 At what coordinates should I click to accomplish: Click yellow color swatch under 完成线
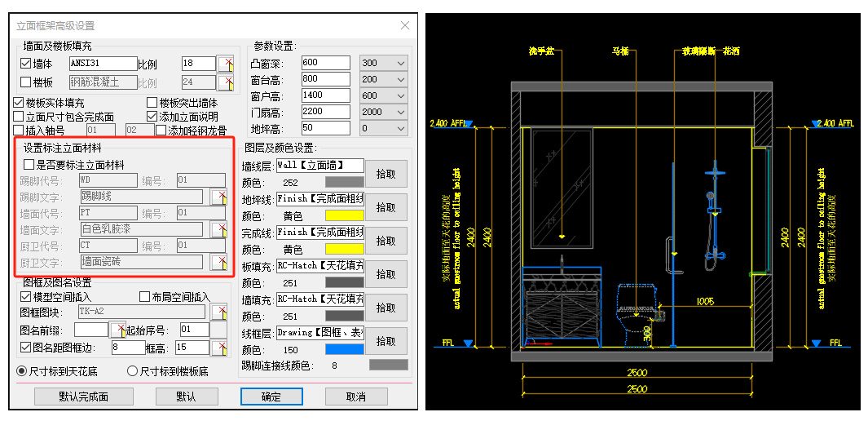click(344, 250)
